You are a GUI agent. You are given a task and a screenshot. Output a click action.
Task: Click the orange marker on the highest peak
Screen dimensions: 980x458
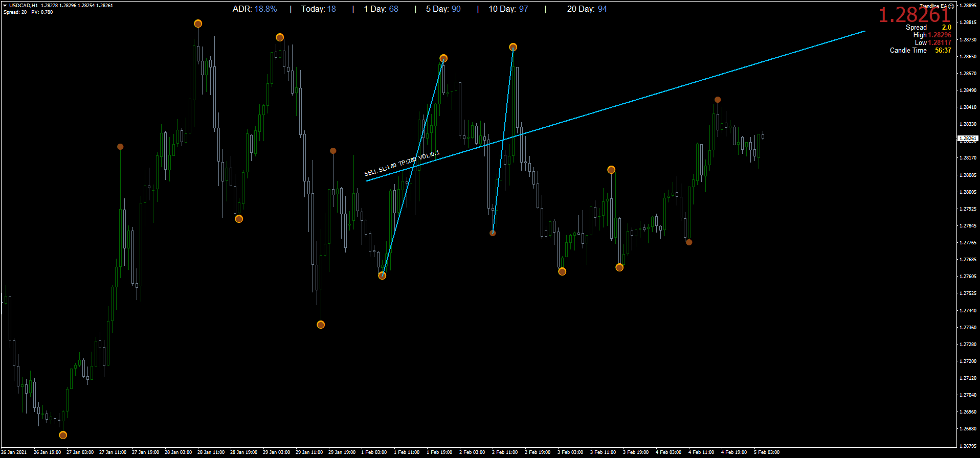[x=198, y=24]
